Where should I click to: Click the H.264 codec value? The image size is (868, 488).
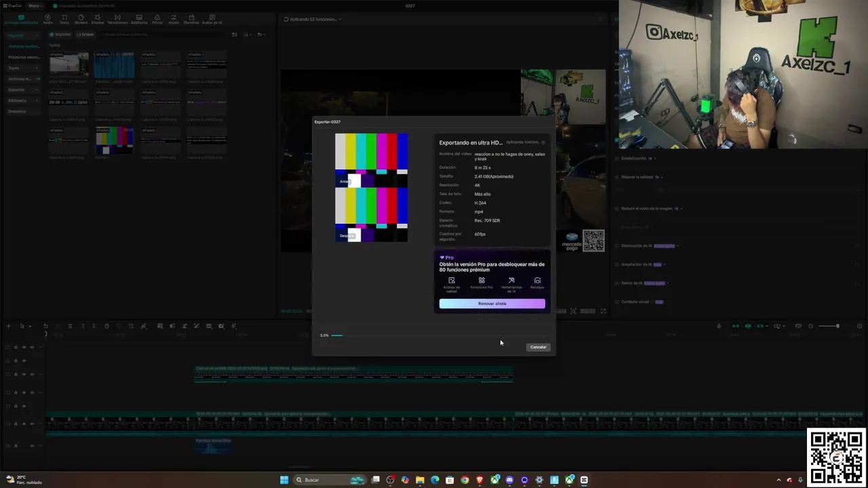tap(480, 203)
